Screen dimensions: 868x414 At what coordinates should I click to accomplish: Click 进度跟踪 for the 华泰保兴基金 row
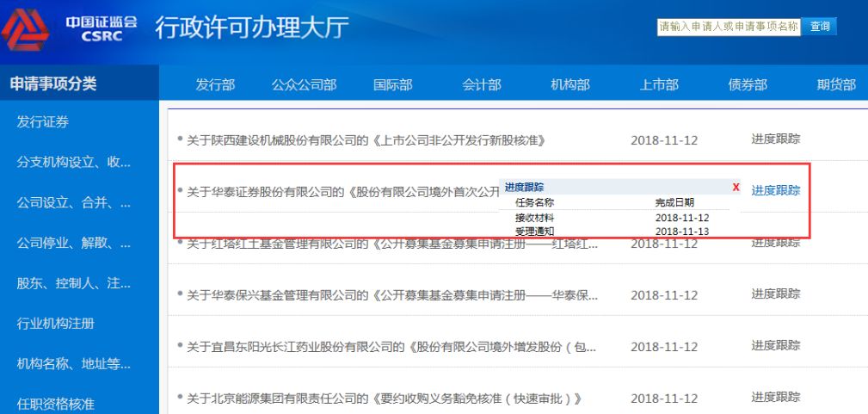tap(776, 294)
